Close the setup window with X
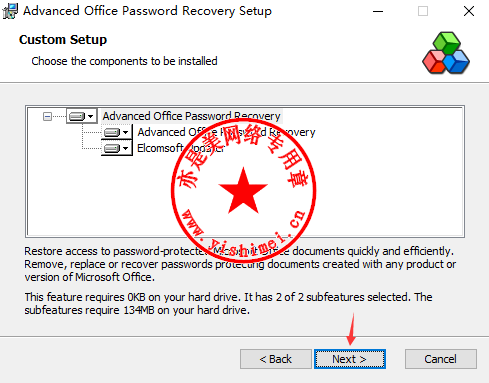This screenshot has height=383, width=489. [469, 11]
